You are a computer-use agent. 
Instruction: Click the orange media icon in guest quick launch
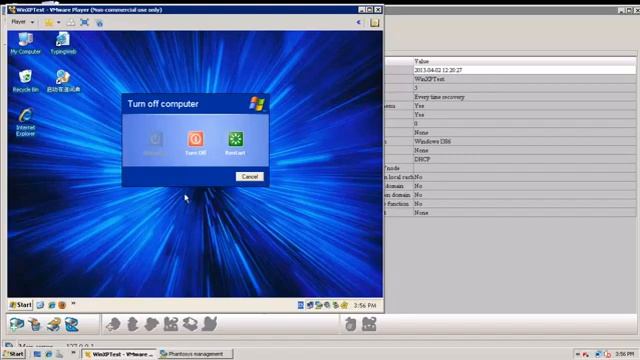tap(62, 305)
